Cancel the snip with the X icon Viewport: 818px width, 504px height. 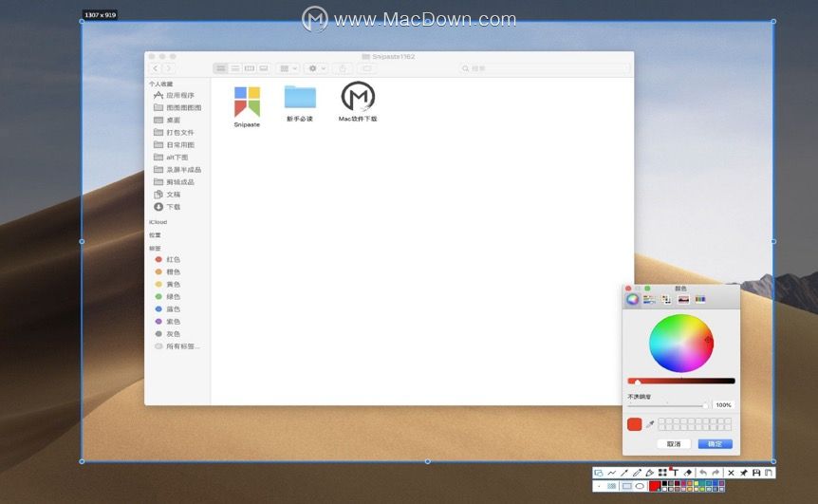(732, 473)
